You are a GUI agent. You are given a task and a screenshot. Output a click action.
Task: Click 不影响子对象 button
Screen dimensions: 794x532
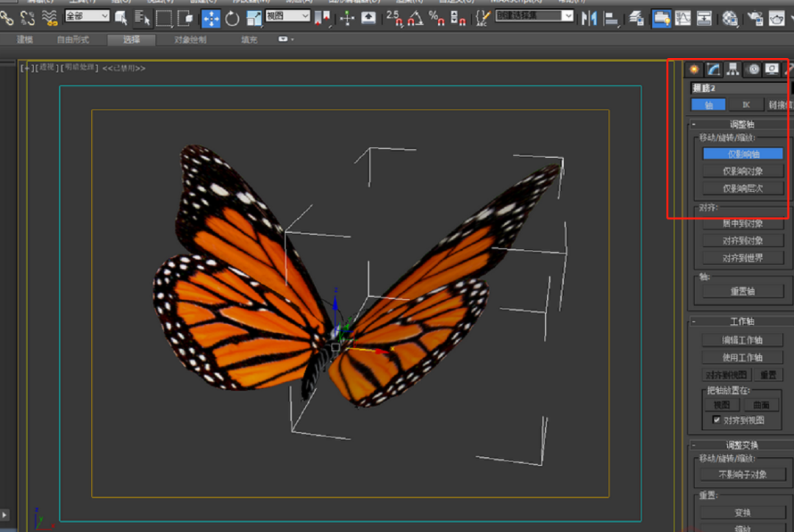(743, 475)
